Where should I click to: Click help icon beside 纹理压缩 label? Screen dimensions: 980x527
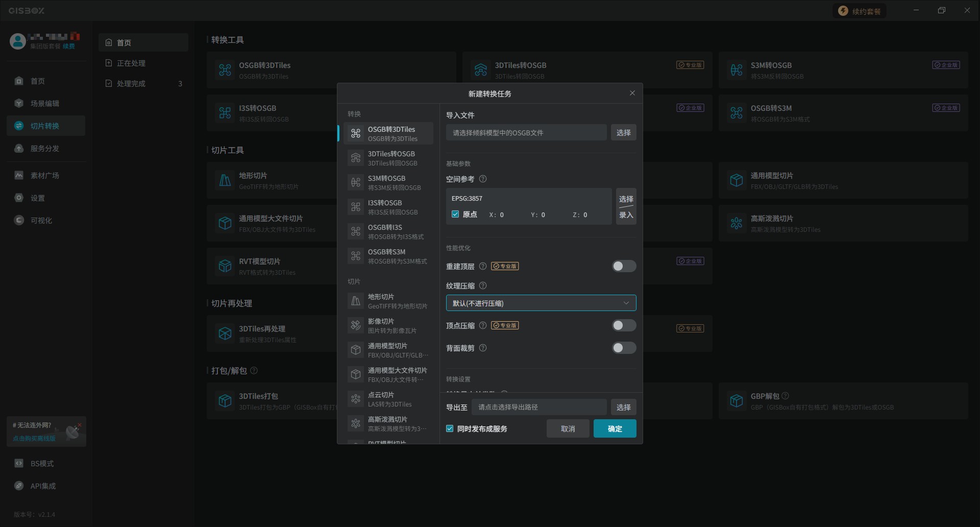[483, 286]
